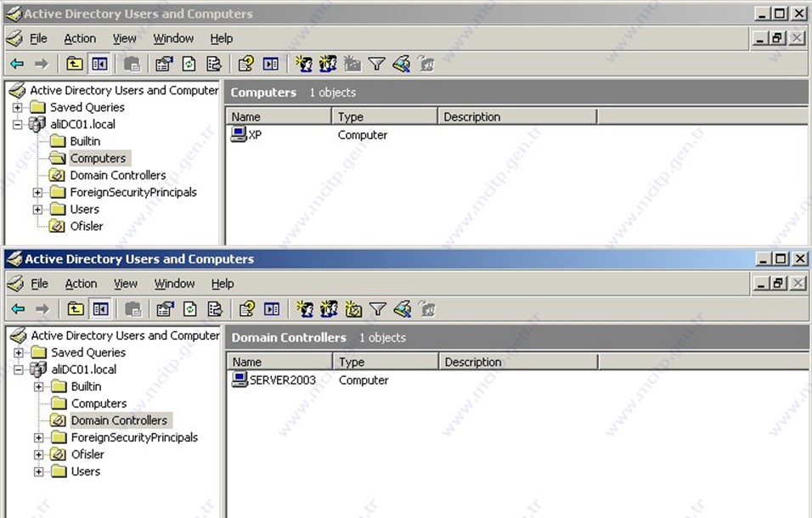The image size is (812, 518).
Task: Click Help icon in Domain Controllers window toolbar
Action: pos(246,309)
